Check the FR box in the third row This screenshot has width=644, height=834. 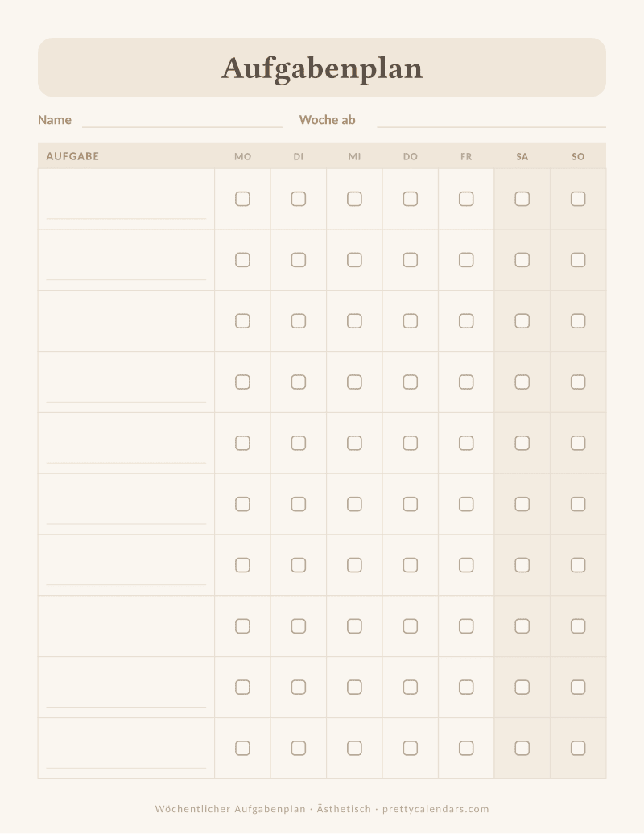click(x=466, y=321)
